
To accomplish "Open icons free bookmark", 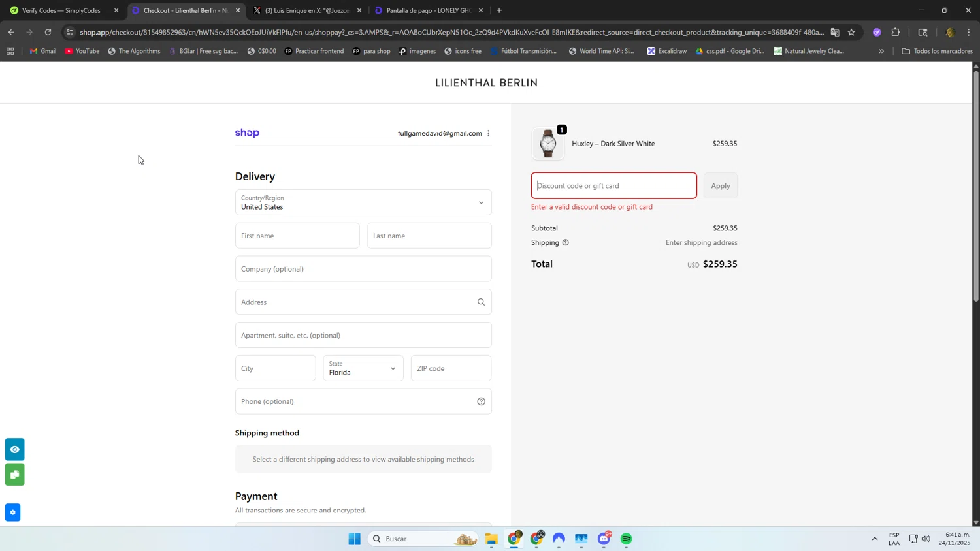I will pos(462,51).
